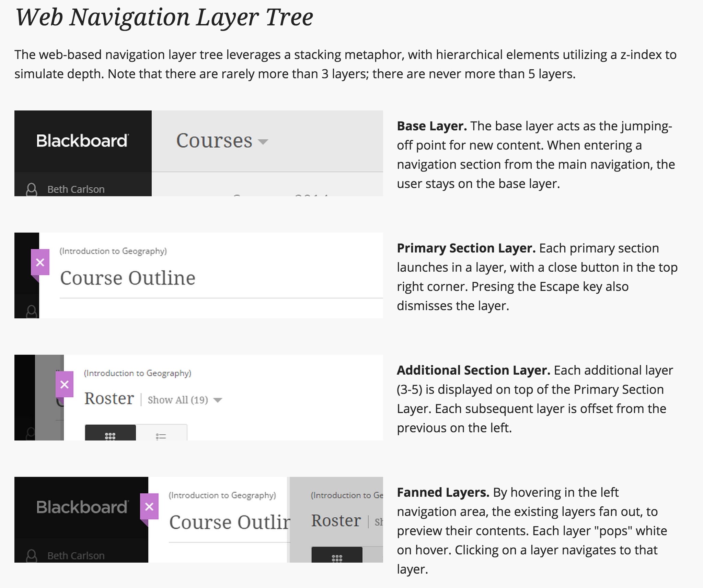Image resolution: width=703 pixels, height=588 pixels.
Task: Click the Course Outline heading in Primary Section image
Action: point(128,278)
